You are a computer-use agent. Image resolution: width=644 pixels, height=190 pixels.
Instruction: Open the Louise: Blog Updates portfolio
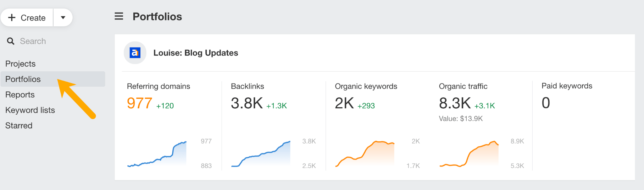point(196,53)
